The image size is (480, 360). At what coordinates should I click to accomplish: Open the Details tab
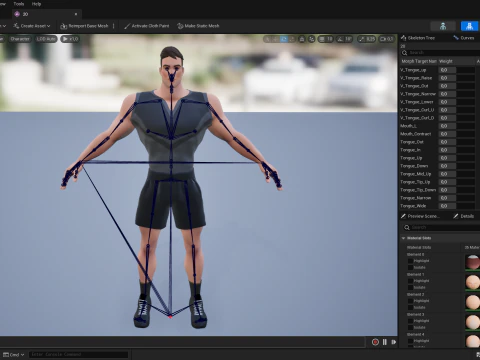[464, 216]
